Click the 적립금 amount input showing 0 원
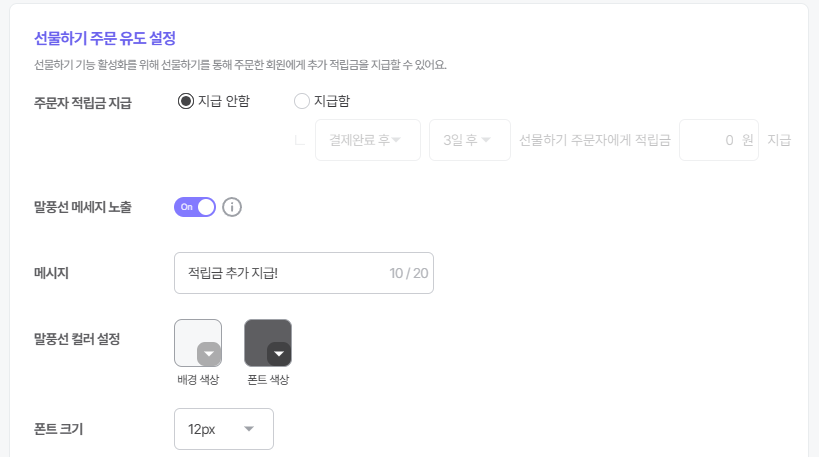The width and height of the screenshot is (819, 457). (x=719, y=140)
